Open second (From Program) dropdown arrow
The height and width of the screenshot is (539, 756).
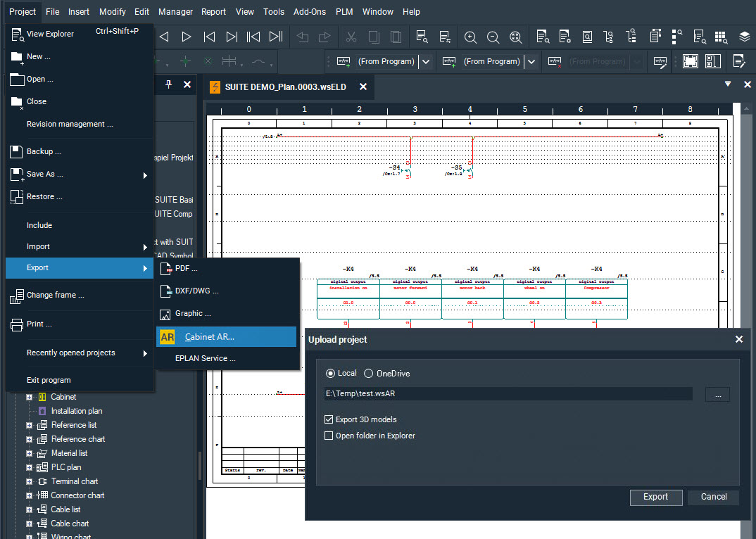pyautogui.click(x=531, y=62)
